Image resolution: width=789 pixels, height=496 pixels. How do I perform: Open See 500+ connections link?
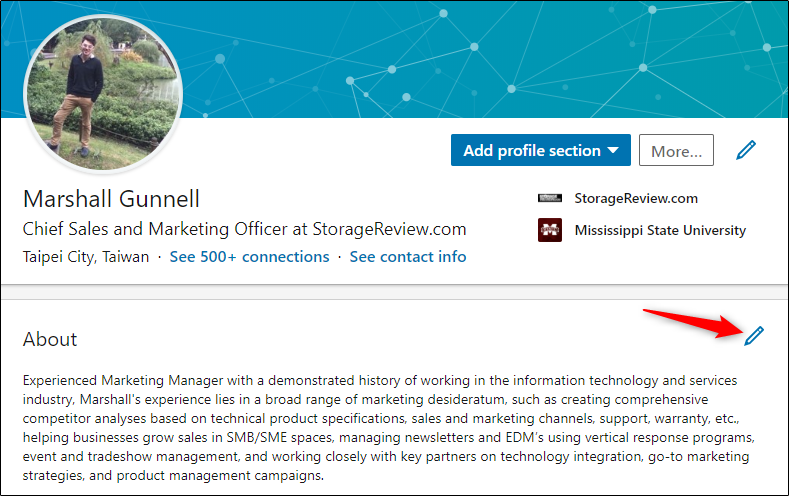point(249,257)
